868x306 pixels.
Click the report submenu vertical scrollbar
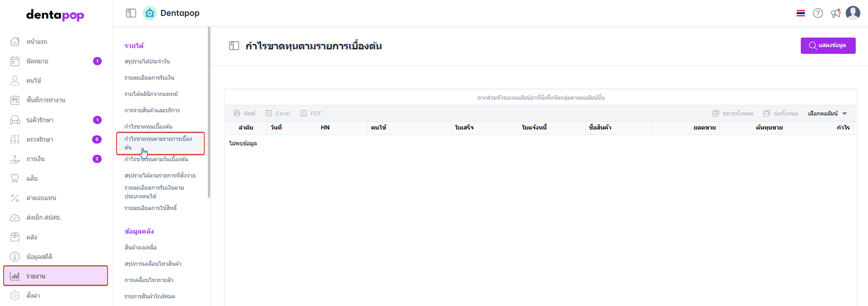[208, 111]
